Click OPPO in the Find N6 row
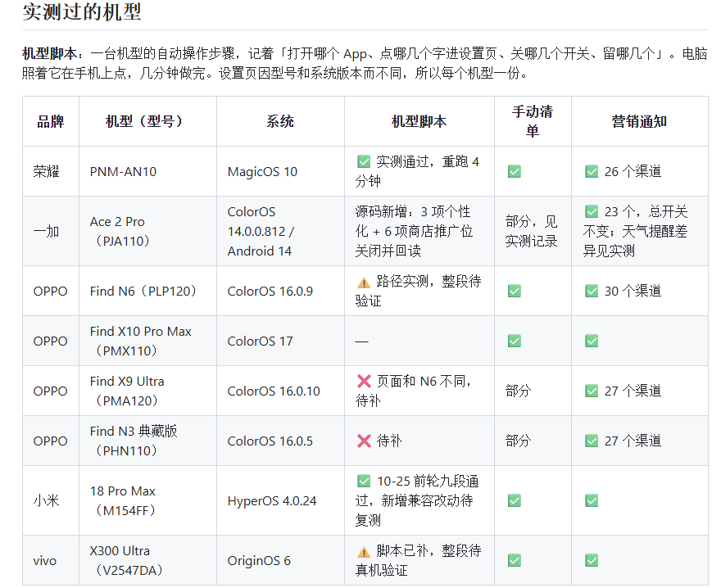The image size is (721, 588). tap(51, 291)
